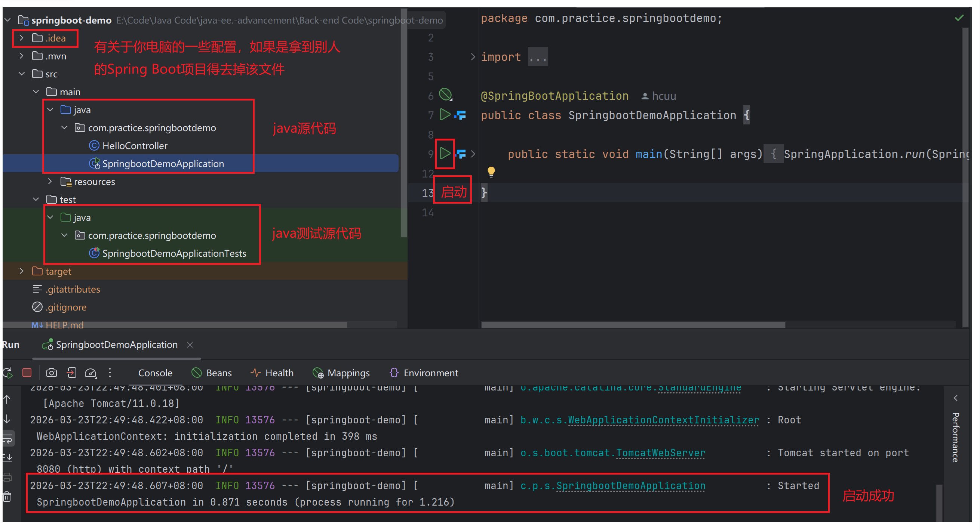Image resolution: width=980 pixels, height=531 pixels.
Task: Click the yellow light bulb intention icon
Action: coord(491,172)
